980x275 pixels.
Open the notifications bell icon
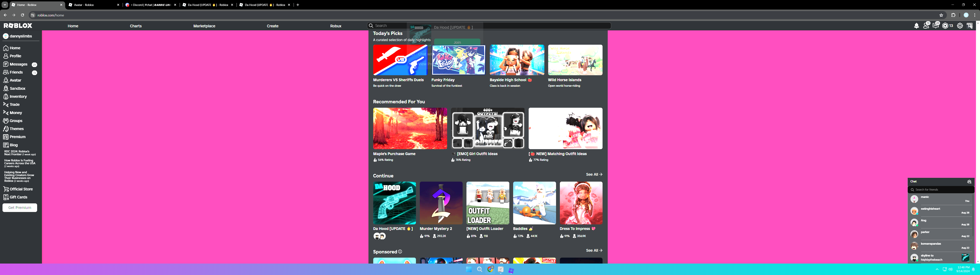916,26
